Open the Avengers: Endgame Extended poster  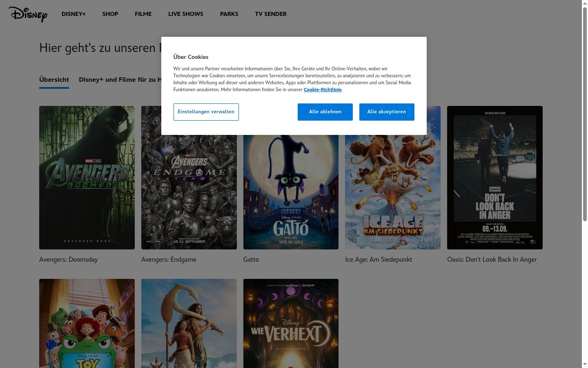[189, 192]
